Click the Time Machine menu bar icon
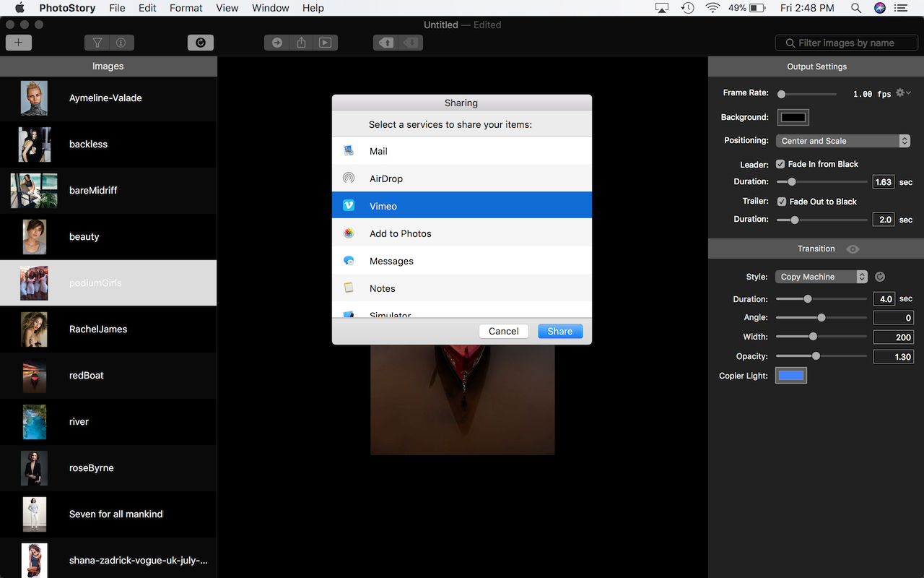 click(688, 8)
